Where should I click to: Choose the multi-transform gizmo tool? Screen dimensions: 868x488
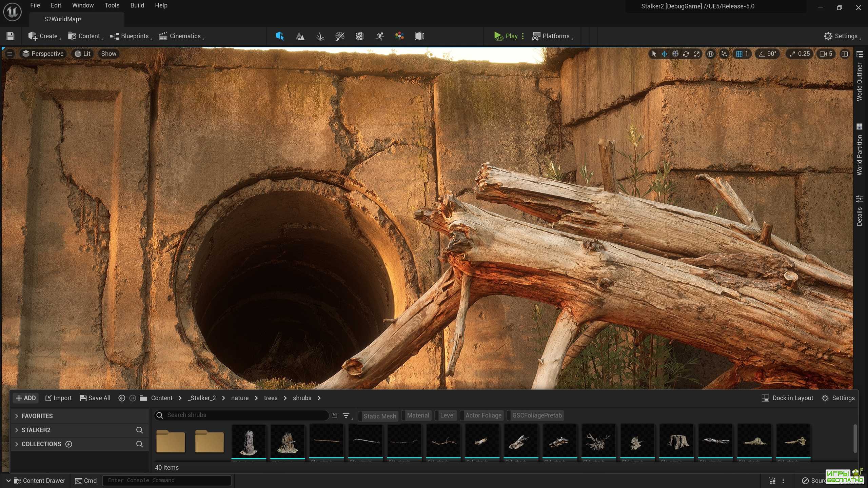point(675,54)
